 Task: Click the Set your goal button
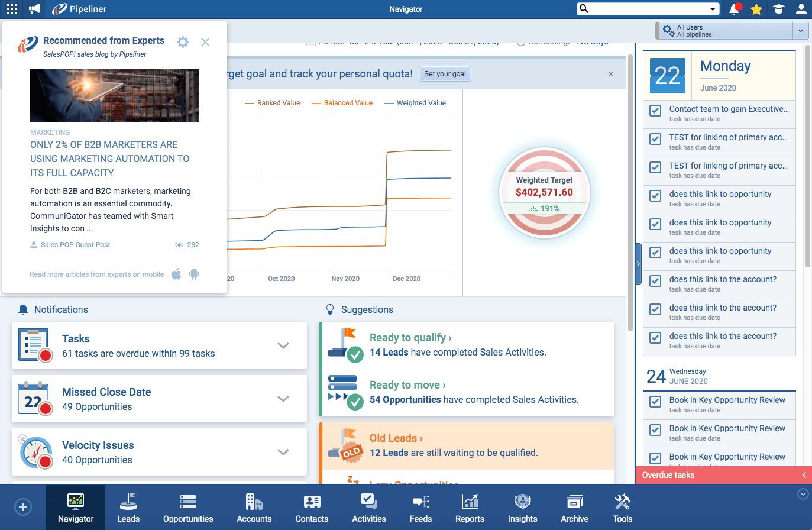pyautogui.click(x=445, y=74)
